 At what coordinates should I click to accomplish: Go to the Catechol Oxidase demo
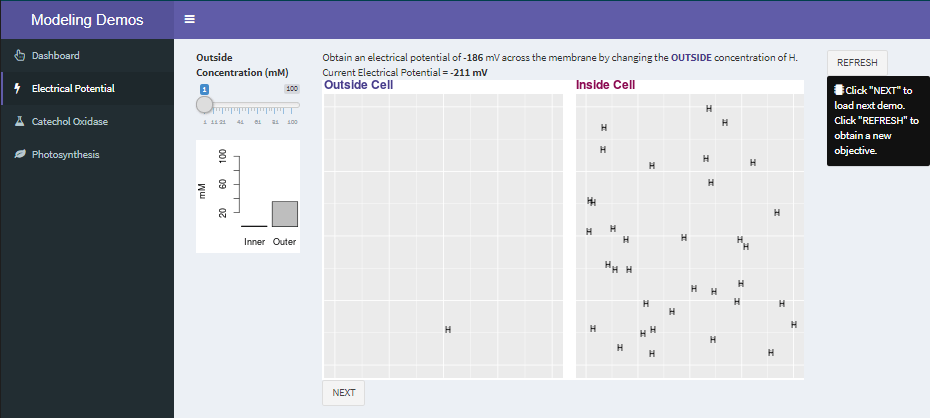coord(69,121)
